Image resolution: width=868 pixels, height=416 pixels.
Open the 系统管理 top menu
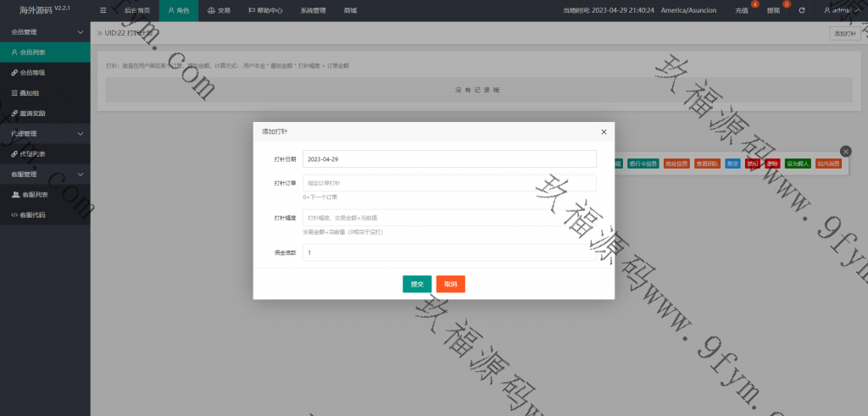313,11
